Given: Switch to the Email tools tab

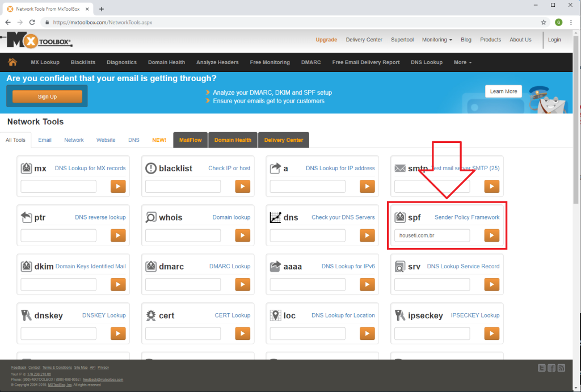Looking at the screenshot, I should 45,140.
